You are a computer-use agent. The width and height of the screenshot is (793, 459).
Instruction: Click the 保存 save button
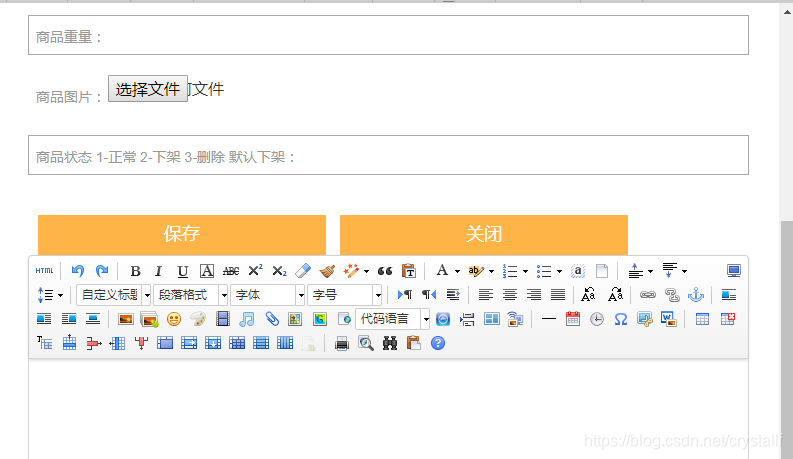click(182, 235)
